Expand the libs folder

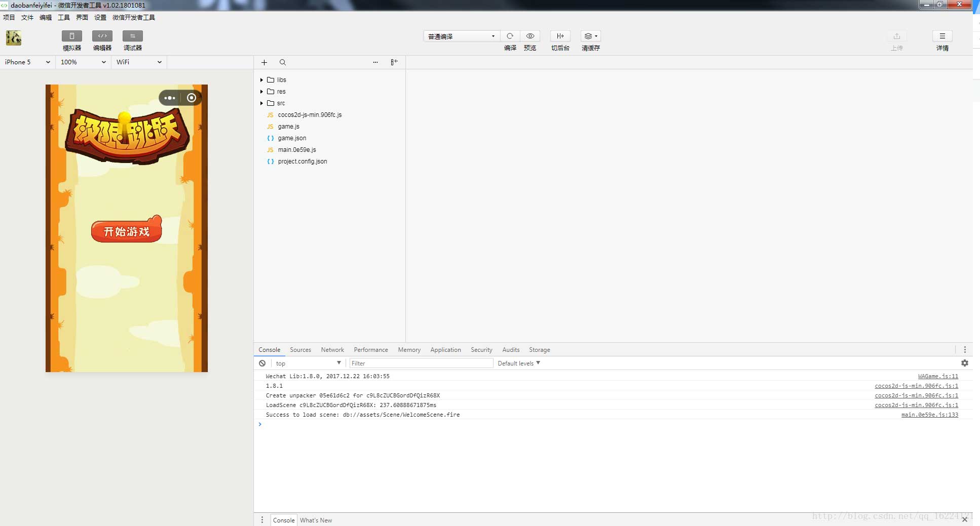(261, 80)
